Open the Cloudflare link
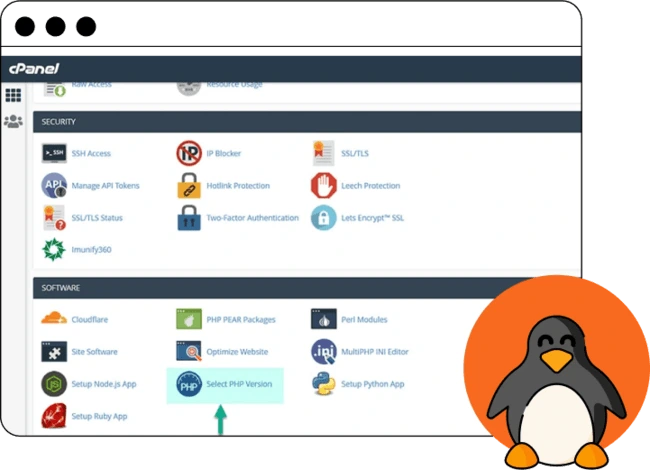The height and width of the screenshot is (470, 650). (x=90, y=319)
